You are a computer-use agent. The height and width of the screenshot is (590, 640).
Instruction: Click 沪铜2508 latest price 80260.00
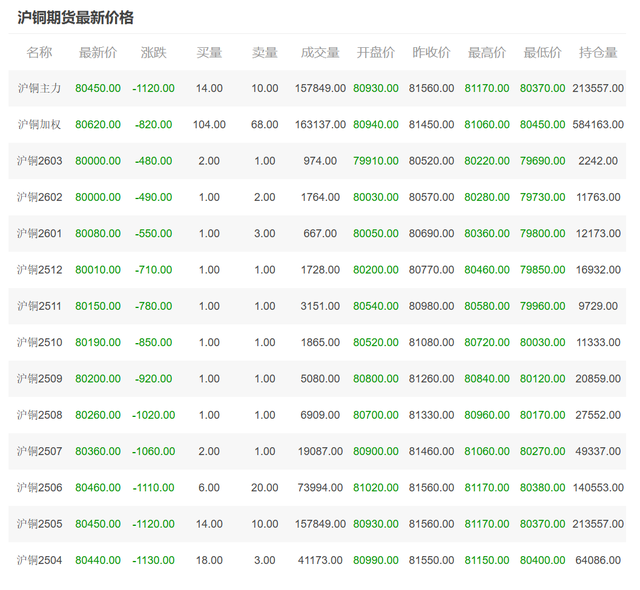[x=98, y=415]
